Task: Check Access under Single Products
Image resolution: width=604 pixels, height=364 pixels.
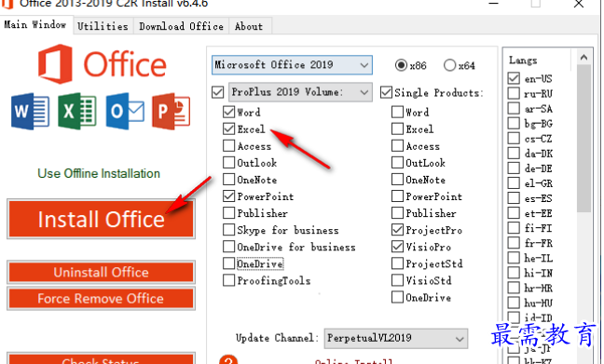Action: point(397,145)
